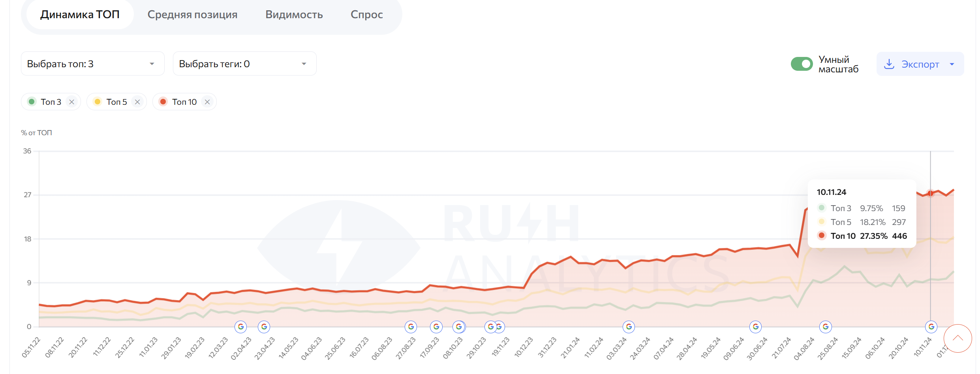The image size is (980, 374).
Task: Expand the Экспорт dropdown arrow
Action: tap(952, 64)
